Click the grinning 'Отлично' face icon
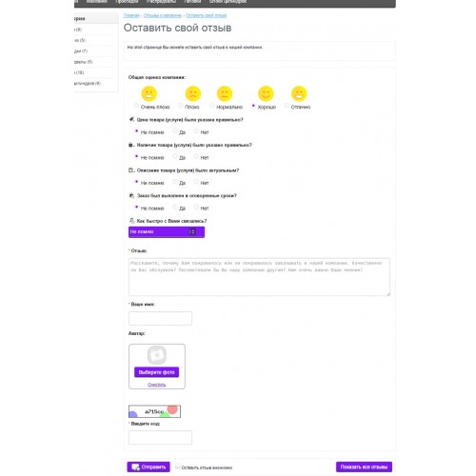This screenshot has height=476, width=476. click(299, 93)
